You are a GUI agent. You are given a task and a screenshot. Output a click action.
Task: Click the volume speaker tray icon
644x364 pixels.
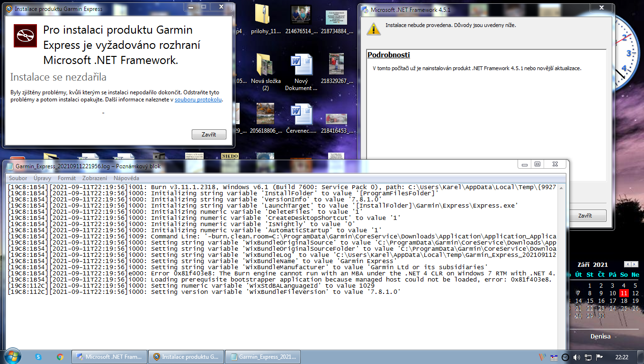(576, 357)
